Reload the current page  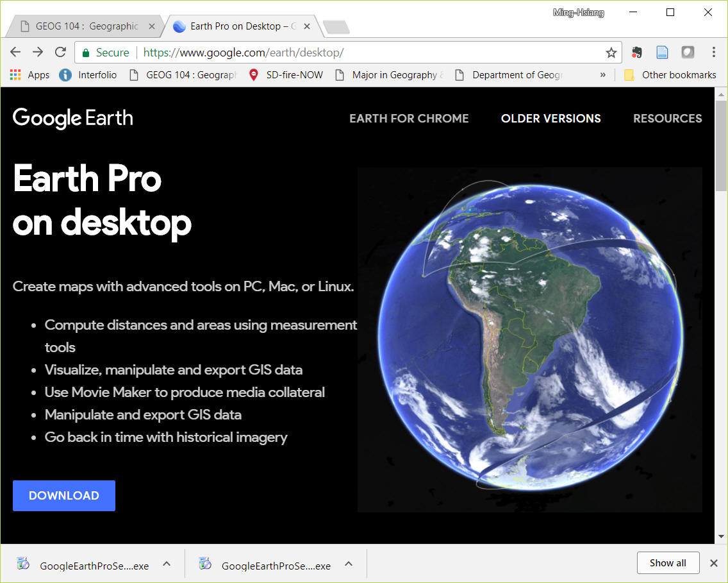(x=60, y=52)
